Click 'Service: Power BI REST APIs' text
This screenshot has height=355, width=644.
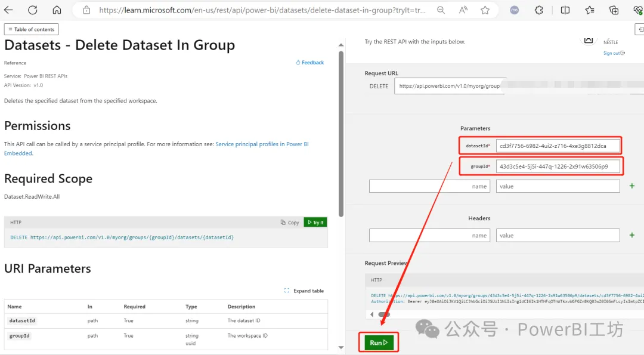tap(36, 76)
